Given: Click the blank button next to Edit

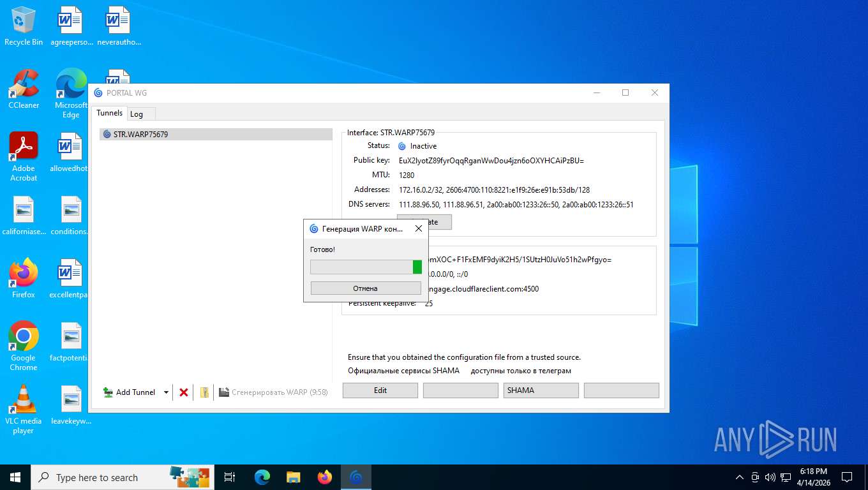Looking at the screenshot, I should [461, 390].
